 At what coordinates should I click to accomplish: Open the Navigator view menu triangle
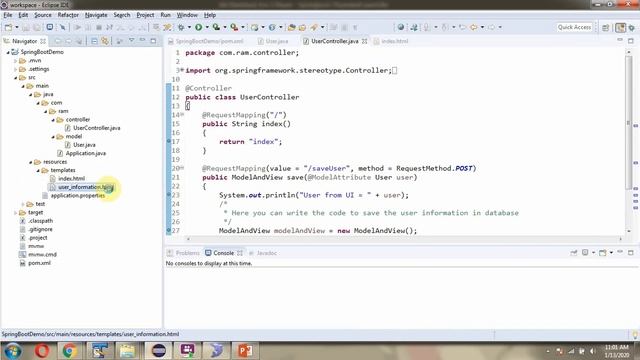point(131,40)
